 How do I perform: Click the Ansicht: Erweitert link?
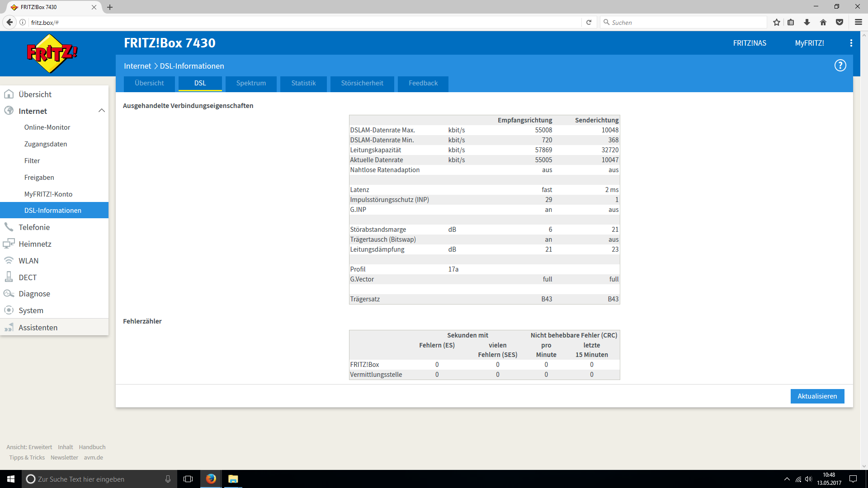coord(29,447)
